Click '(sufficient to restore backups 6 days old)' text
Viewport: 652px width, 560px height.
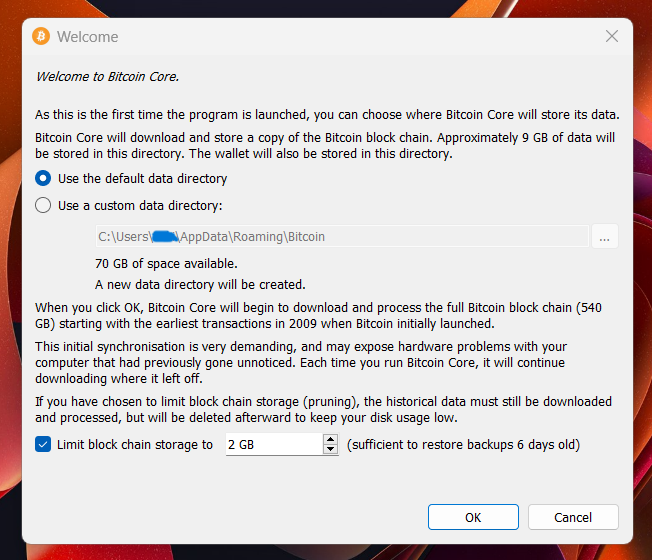coord(463,444)
